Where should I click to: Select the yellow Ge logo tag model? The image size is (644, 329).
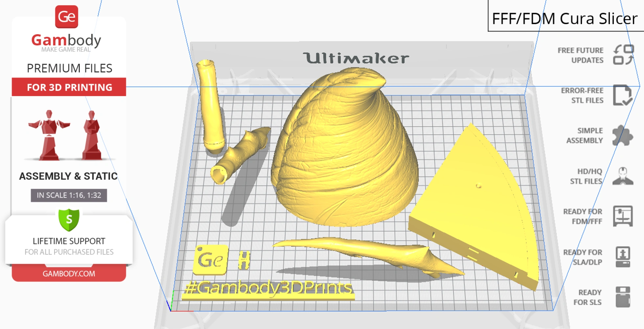210,260
